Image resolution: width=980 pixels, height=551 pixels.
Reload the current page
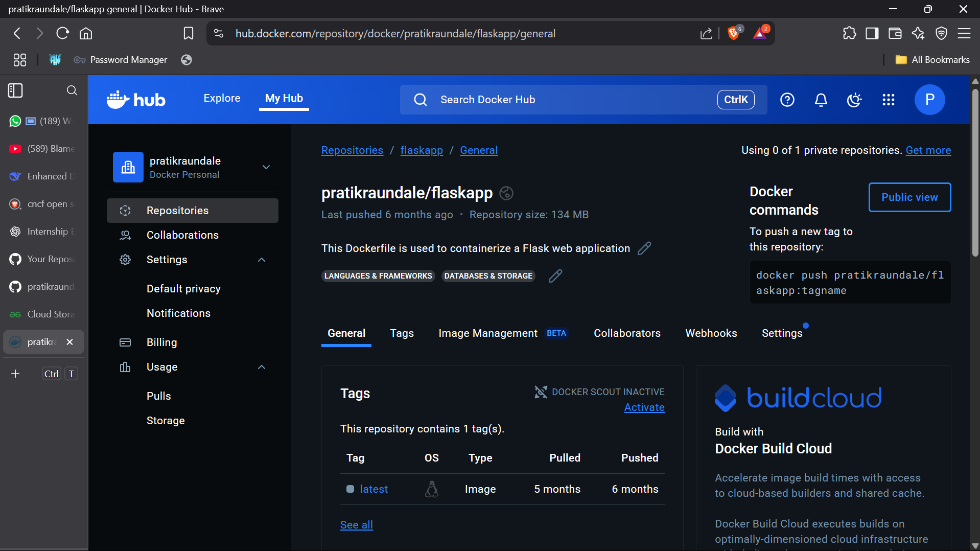pos(62,34)
